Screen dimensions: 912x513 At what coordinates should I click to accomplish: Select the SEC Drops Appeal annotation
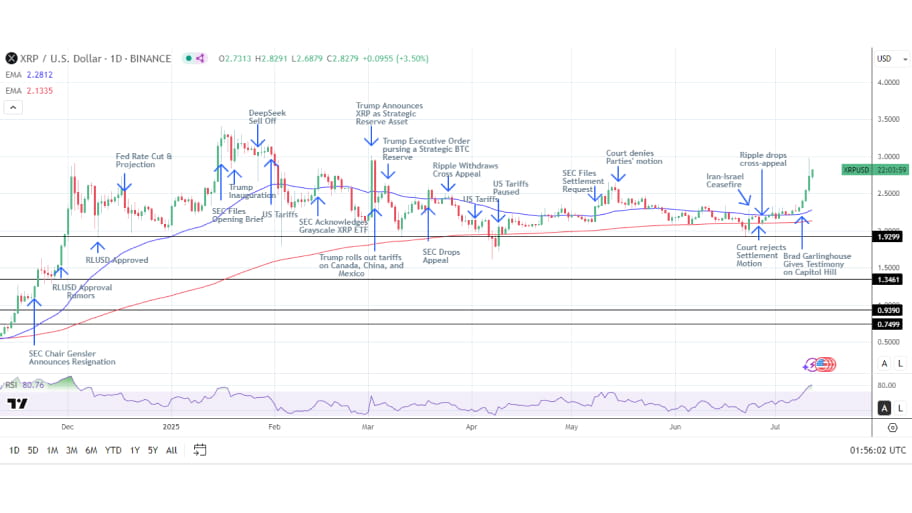[441, 256]
